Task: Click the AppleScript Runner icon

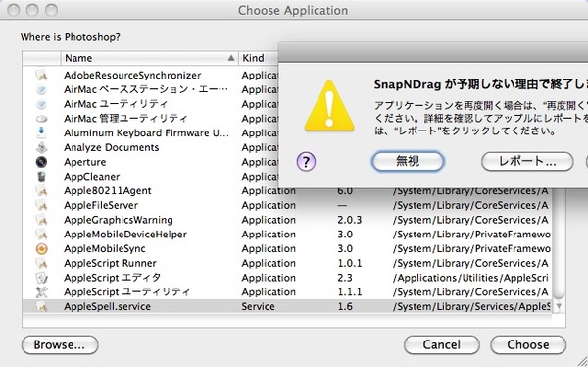Action: pyautogui.click(x=41, y=263)
